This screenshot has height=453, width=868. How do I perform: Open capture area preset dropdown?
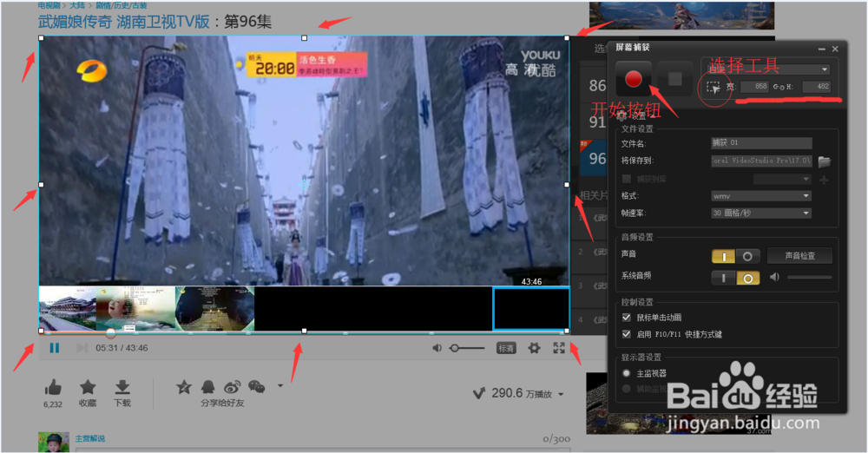point(825,69)
